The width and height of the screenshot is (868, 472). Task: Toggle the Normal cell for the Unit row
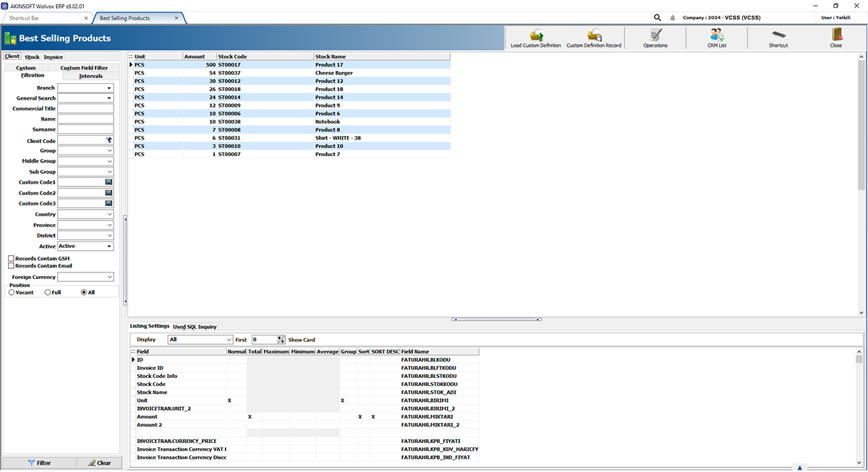click(x=237, y=400)
